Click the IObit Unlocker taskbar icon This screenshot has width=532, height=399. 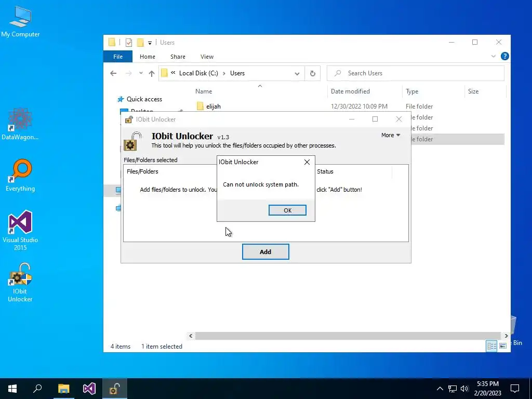click(115, 389)
